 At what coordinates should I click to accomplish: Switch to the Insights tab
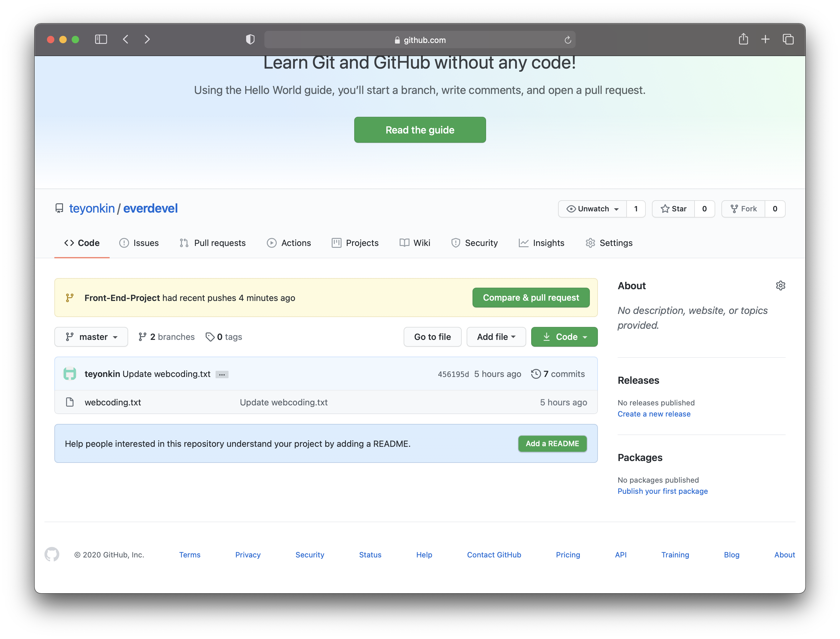pyautogui.click(x=541, y=243)
